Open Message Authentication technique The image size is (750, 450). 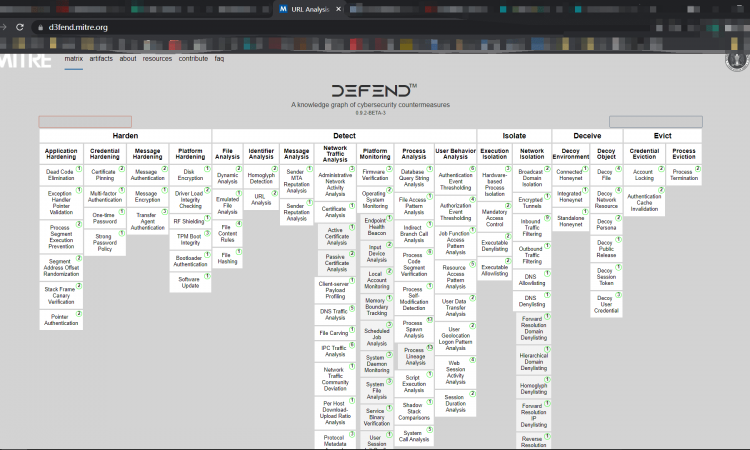[148, 175]
